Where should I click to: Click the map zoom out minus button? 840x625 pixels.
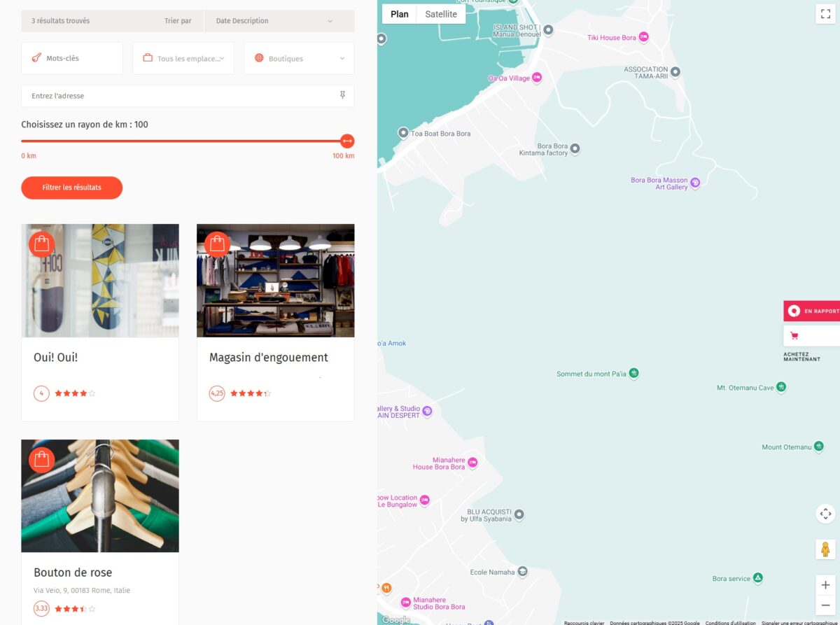click(x=825, y=605)
